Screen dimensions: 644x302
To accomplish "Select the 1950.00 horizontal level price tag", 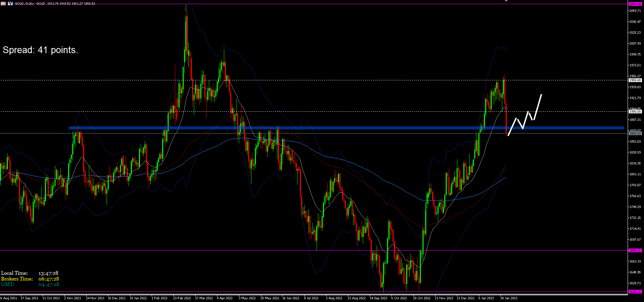I will click(635, 80).
